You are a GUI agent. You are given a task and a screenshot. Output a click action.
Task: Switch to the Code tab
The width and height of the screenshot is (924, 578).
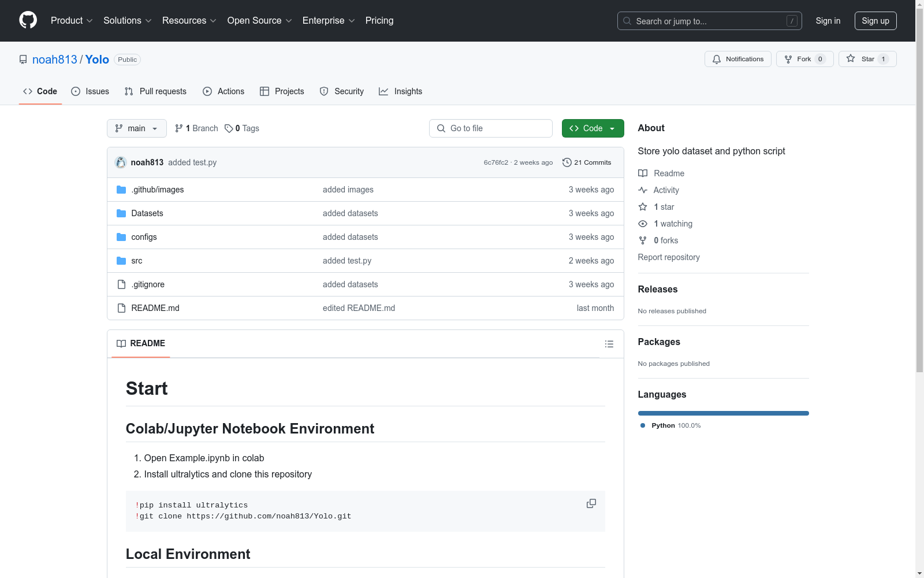tap(40, 91)
